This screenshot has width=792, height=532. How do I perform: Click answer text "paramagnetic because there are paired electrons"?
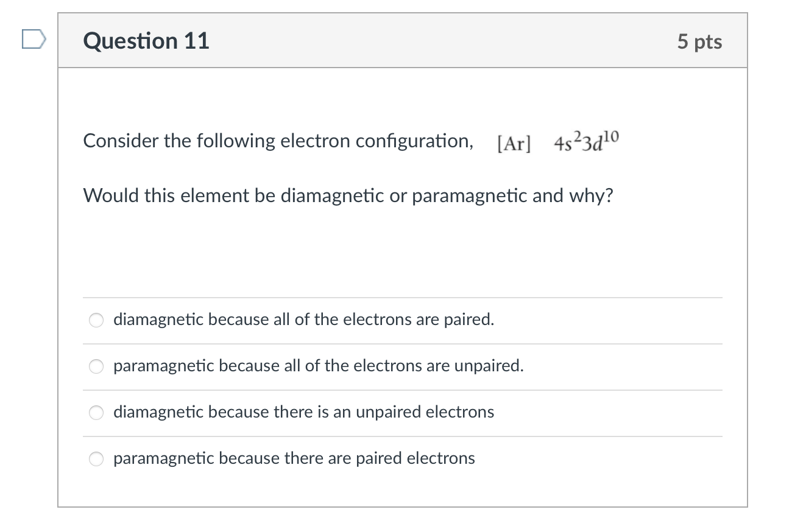pyautogui.click(x=294, y=458)
